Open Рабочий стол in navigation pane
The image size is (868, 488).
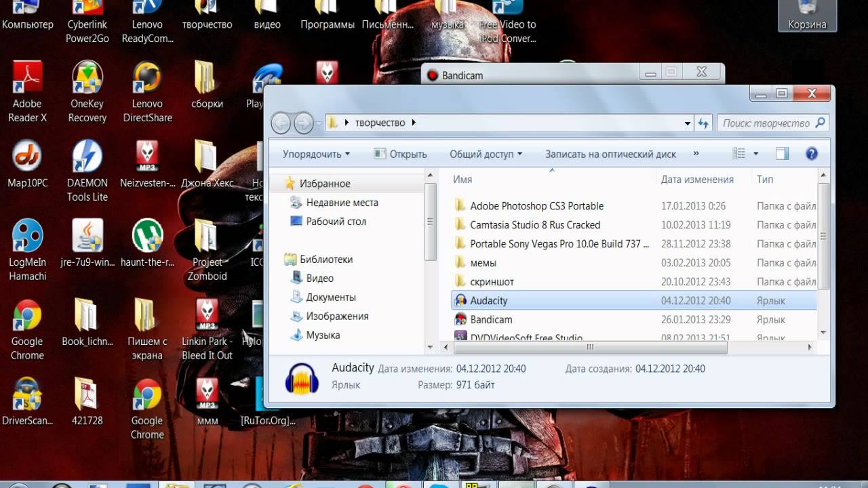tap(329, 222)
